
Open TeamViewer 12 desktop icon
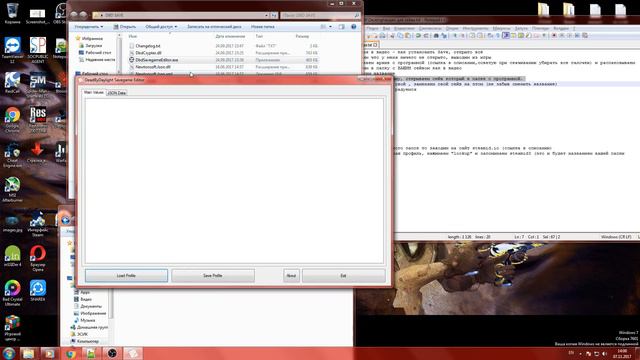point(12,50)
